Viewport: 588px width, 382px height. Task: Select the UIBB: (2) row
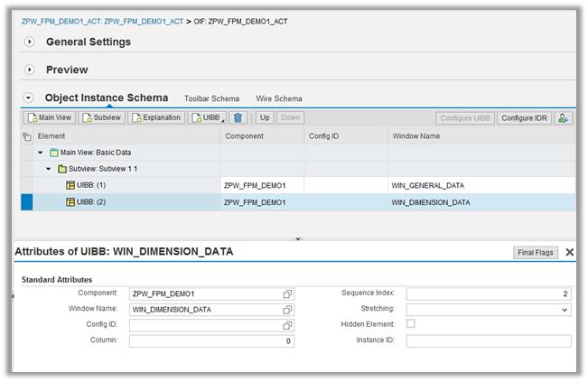[x=298, y=202]
